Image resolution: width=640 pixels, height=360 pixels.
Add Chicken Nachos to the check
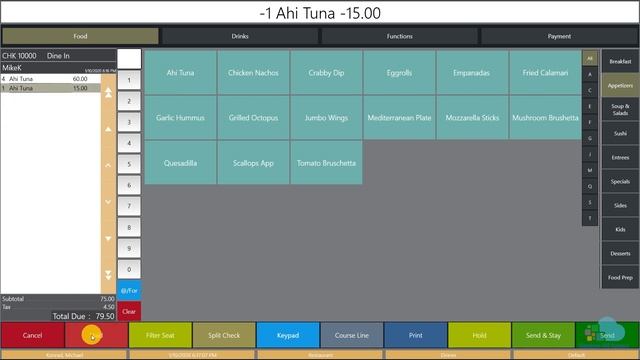click(x=253, y=73)
